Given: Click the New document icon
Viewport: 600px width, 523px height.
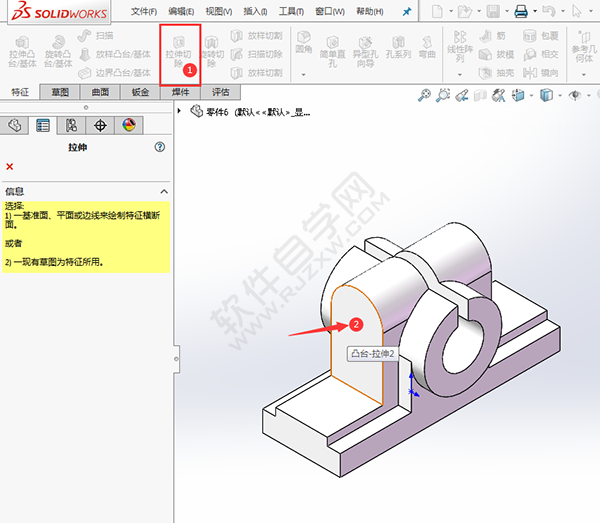Looking at the screenshot, I should click(437, 11).
